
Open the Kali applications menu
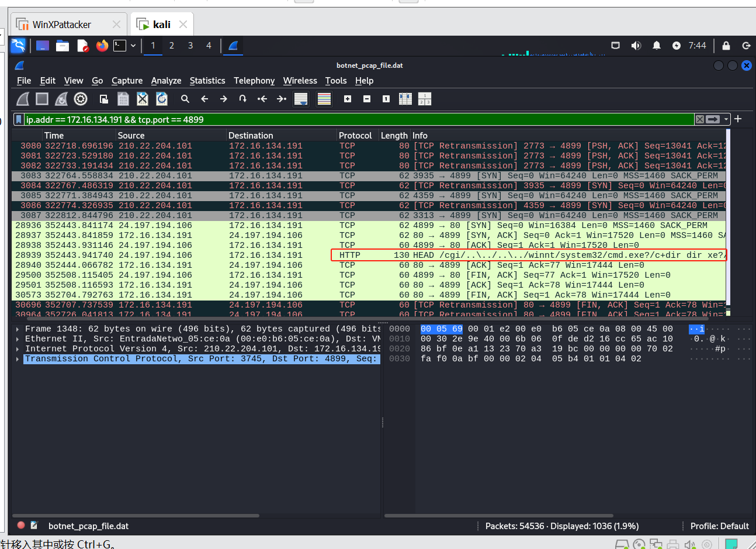point(18,46)
